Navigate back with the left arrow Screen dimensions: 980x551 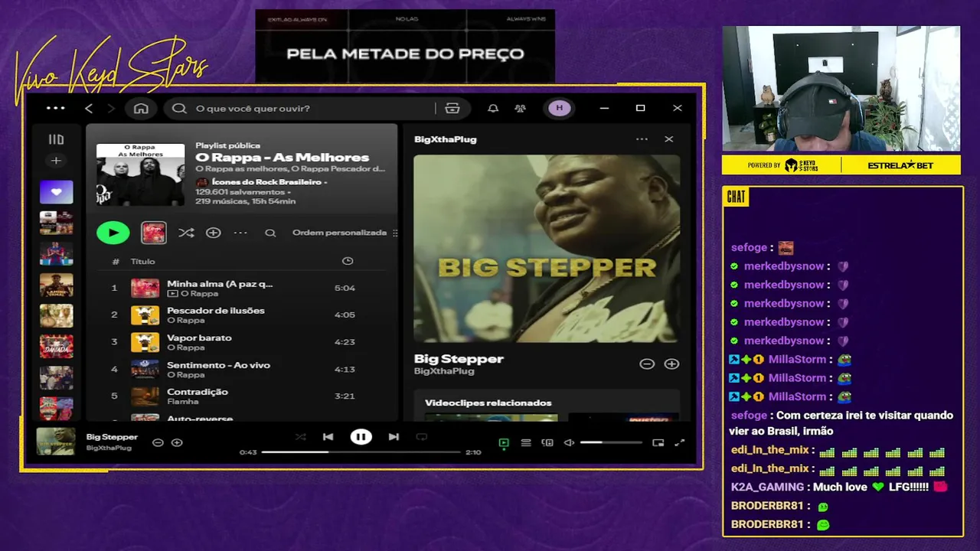89,109
